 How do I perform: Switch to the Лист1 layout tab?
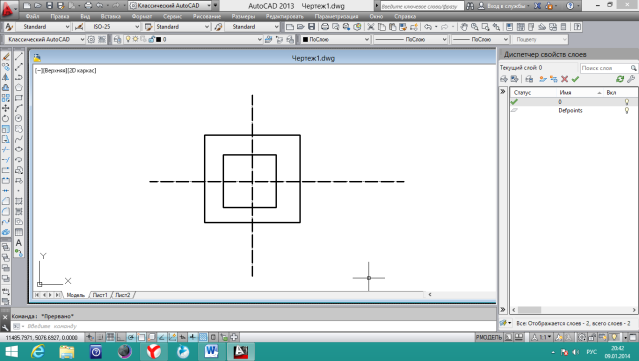pyautogui.click(x=100, y=295)
